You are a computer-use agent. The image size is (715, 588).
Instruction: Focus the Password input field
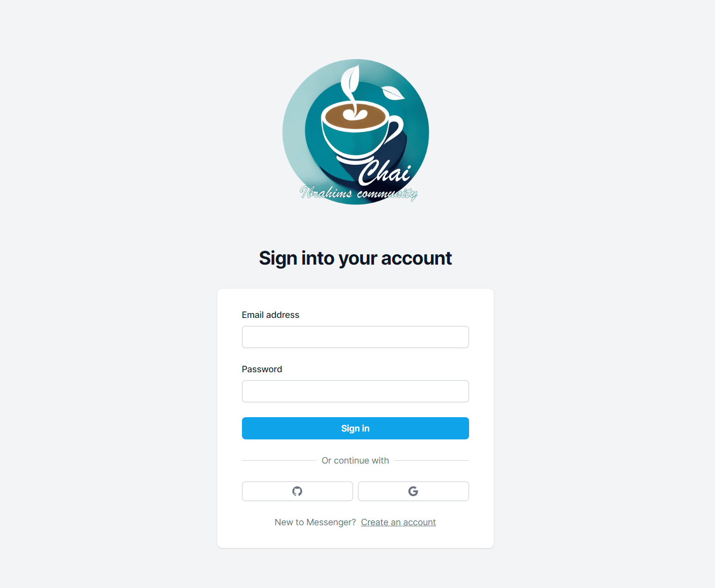pos(356,391)
